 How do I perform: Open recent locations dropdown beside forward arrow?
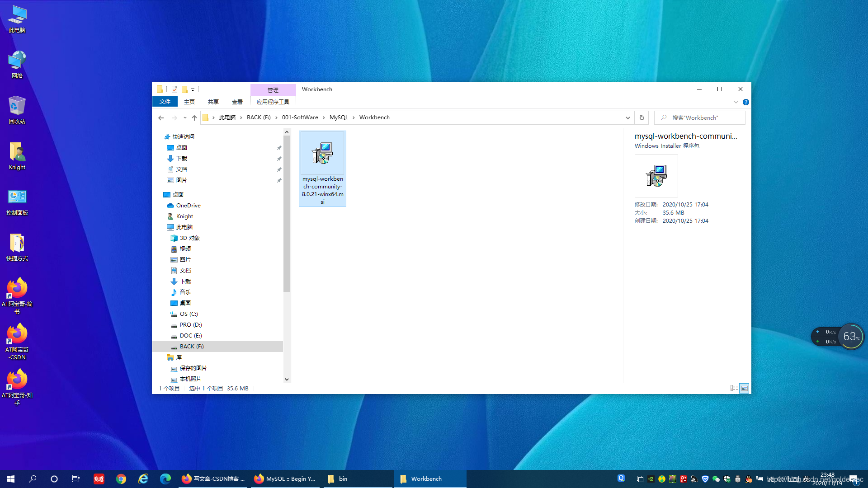click(185, 117)
